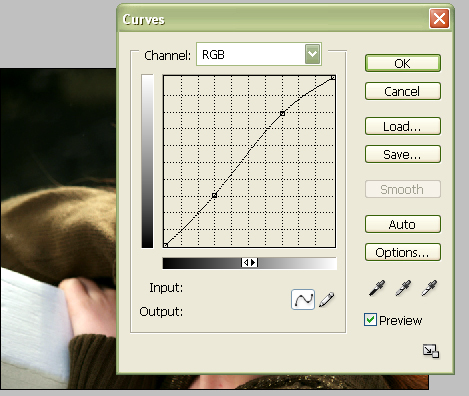469x396 pixels.
Task: Select the white point eyedropper
Action: [429, 288]
